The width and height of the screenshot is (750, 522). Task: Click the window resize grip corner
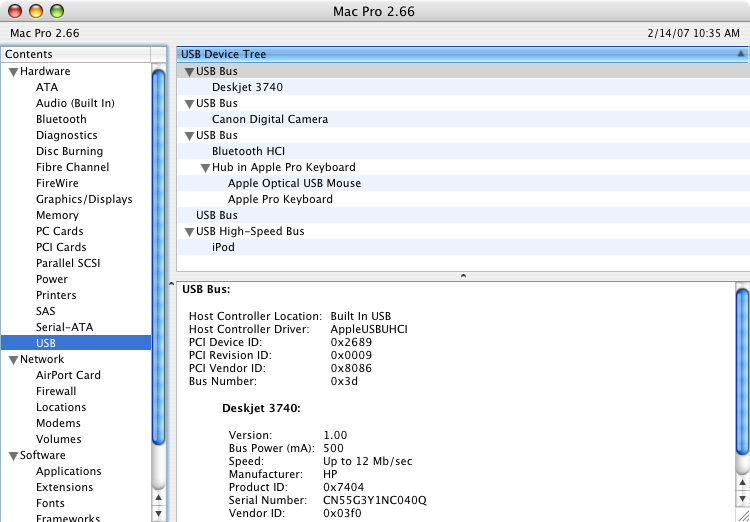coord(743,515)
